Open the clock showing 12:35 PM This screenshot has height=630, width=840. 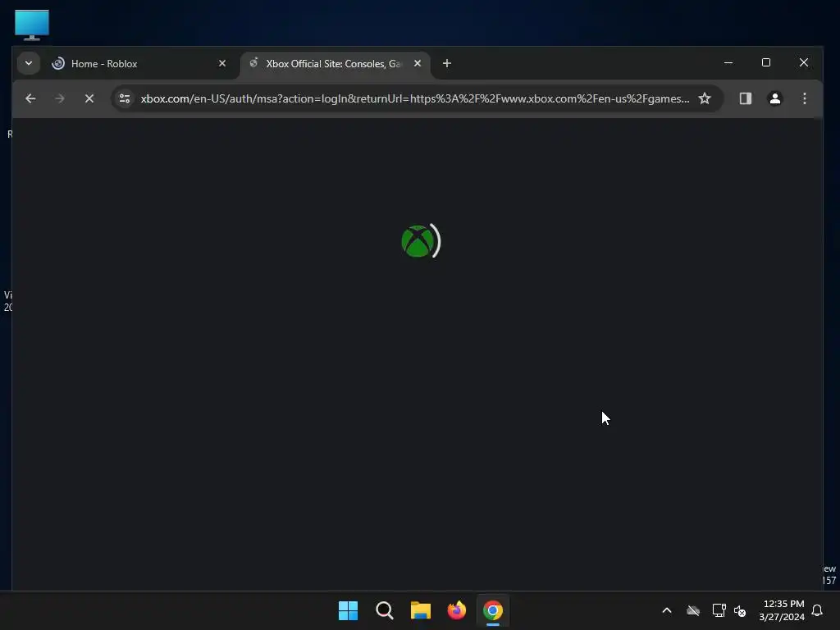pos(782,610)
